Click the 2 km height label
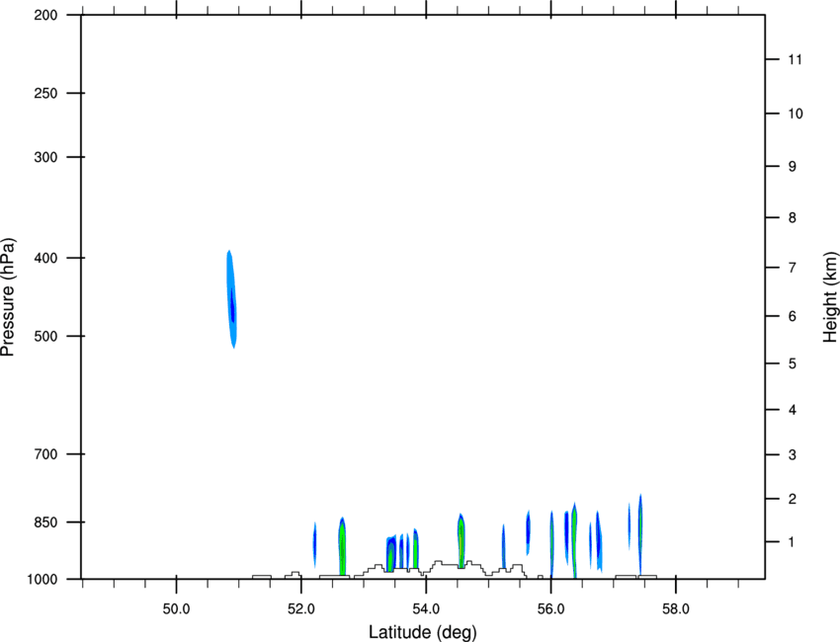The width and height of the screenshot is (840, 642). point(793,499)
